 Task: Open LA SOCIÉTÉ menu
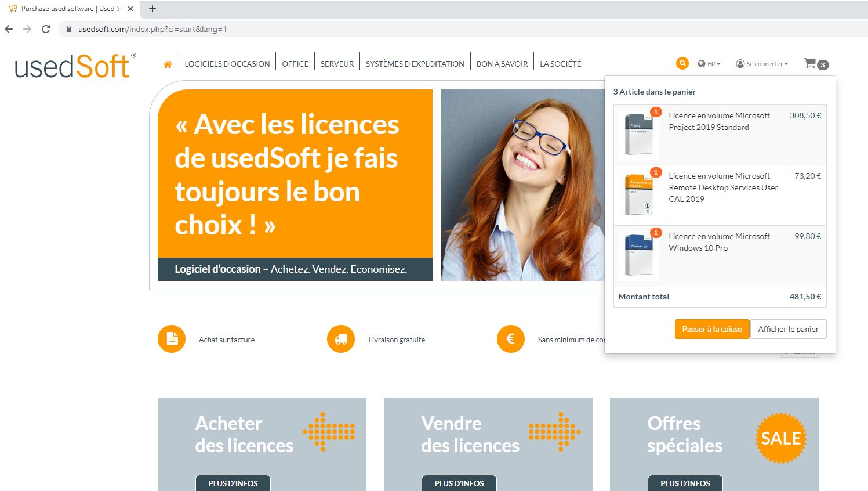click(x=560, y=64)
